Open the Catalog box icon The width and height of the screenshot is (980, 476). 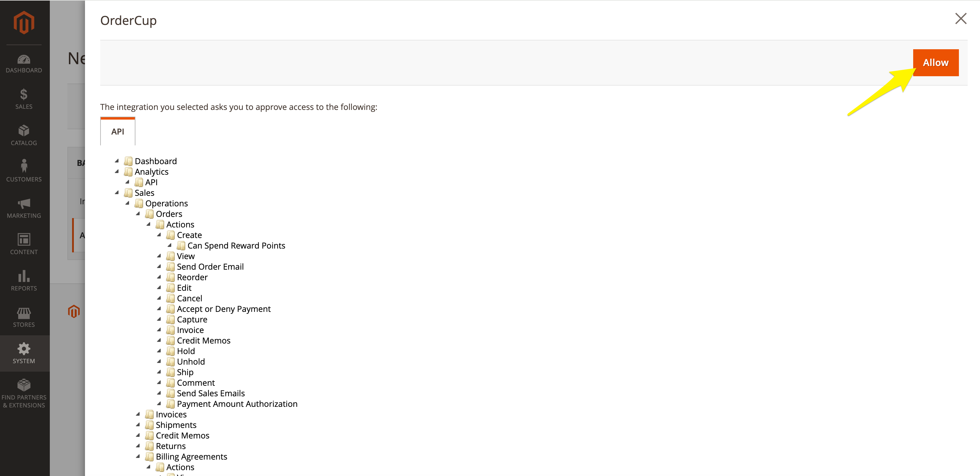[x=23, y=130]
